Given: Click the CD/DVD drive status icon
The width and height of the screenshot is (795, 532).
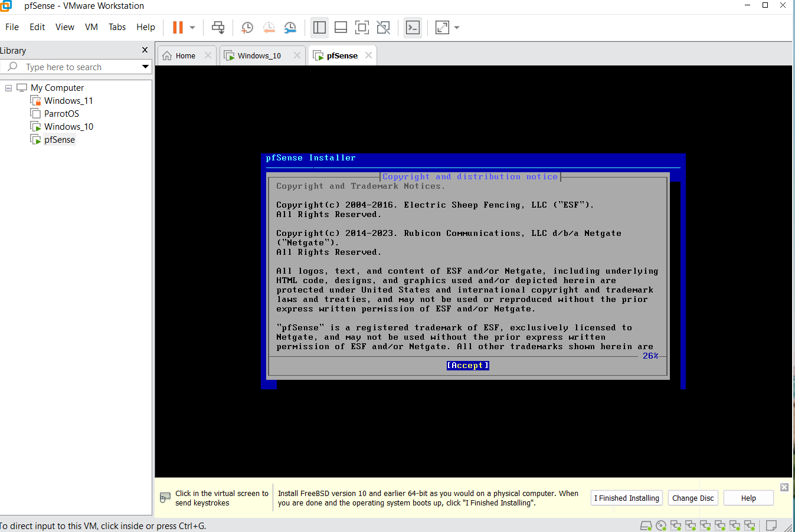Looking at the screenshot, I should click(661, 525).
